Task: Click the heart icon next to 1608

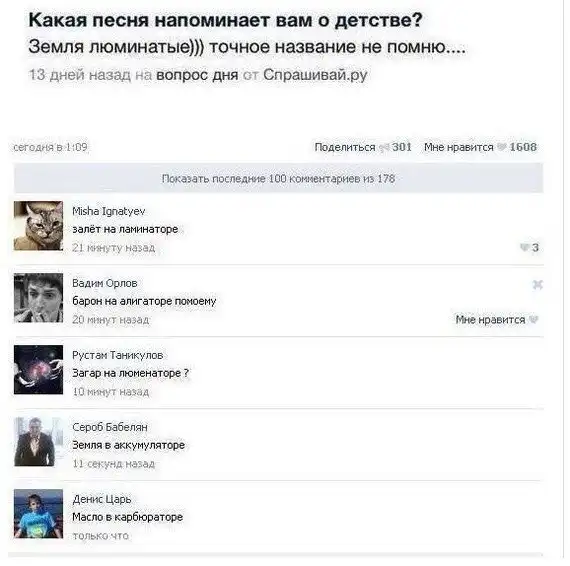Action: (502, 147)
